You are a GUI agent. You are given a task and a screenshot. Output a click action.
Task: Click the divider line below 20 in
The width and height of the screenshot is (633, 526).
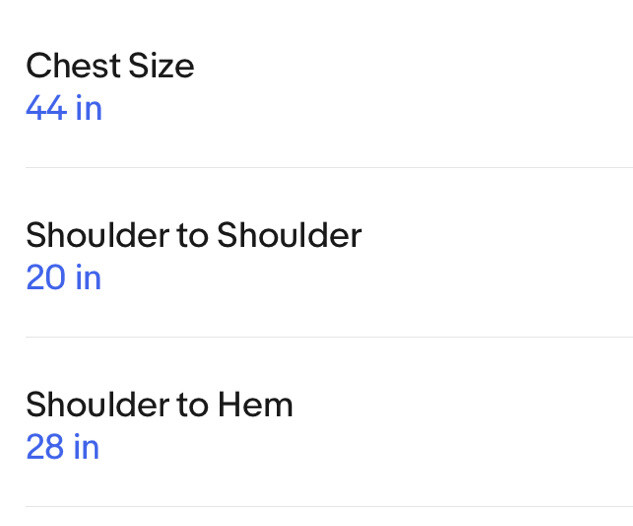click(329, 337)
